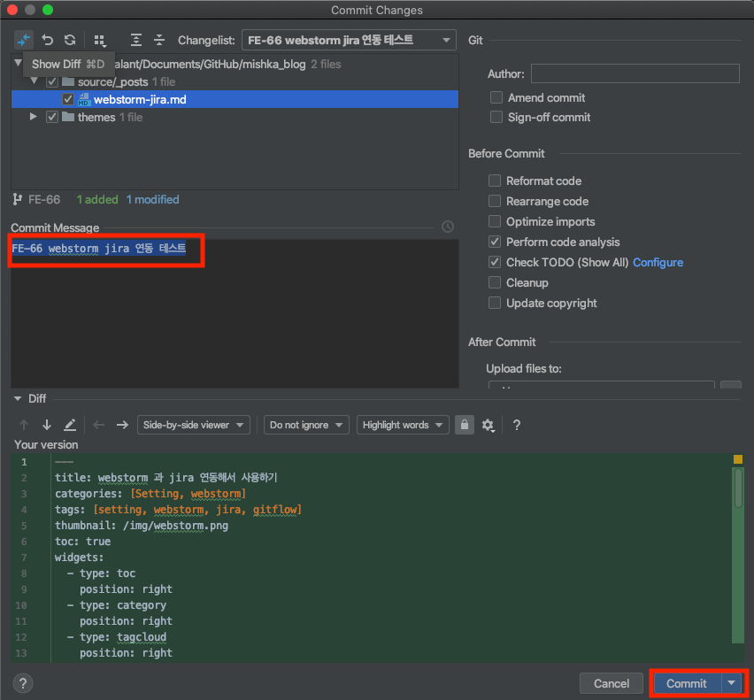The image size is (754, 700).
Task: Enable Optimize imports checkbox
Action: click(494, 221)
